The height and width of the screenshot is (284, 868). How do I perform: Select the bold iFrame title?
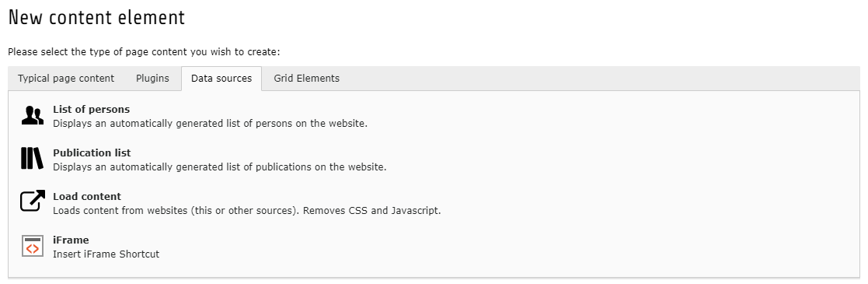(71, 240)
